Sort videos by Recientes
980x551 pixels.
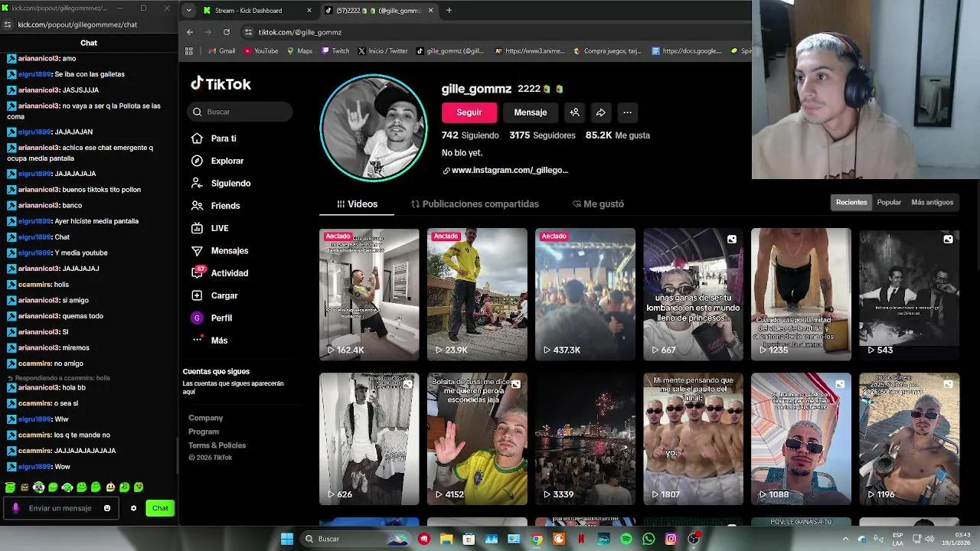[x=851, y=203]
